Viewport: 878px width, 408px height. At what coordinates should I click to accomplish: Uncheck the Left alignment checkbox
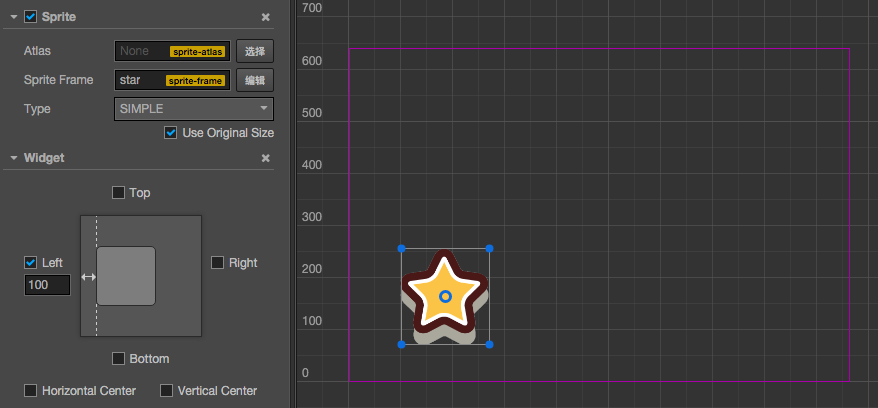coord(30,262)
